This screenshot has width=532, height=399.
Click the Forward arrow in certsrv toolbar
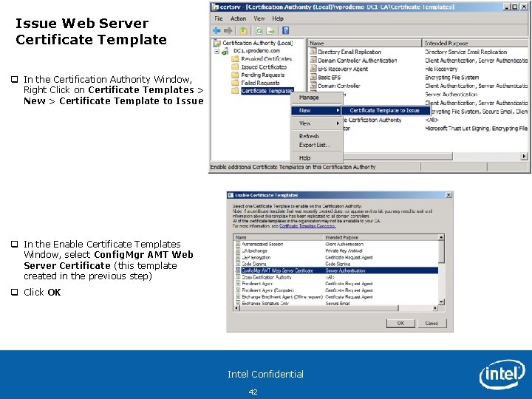(228, 31)
